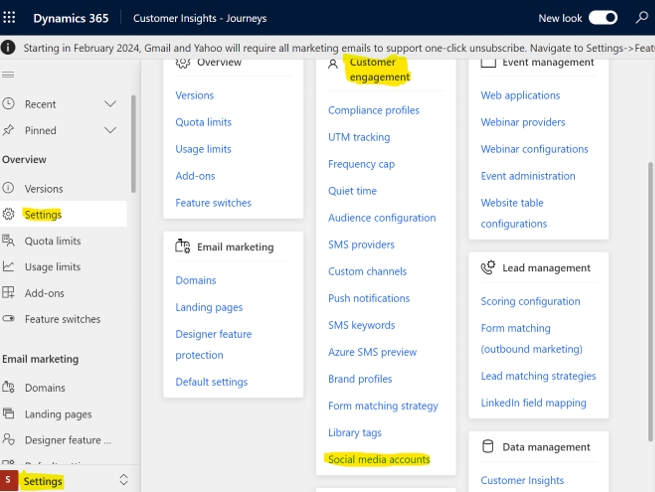Screen dimensions: 655x492
Task: Open Azure SMS preview link
Action: tap(373, 352)
